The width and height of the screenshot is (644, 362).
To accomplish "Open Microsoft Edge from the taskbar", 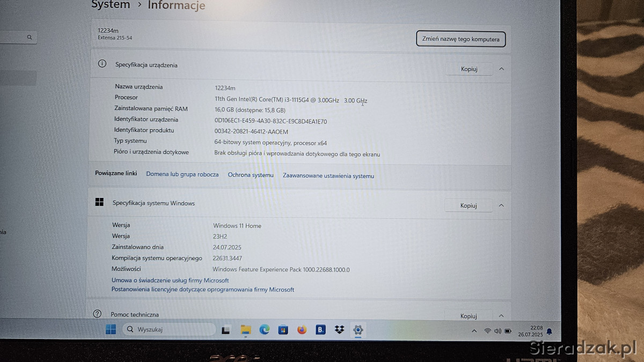I will 264,330.
